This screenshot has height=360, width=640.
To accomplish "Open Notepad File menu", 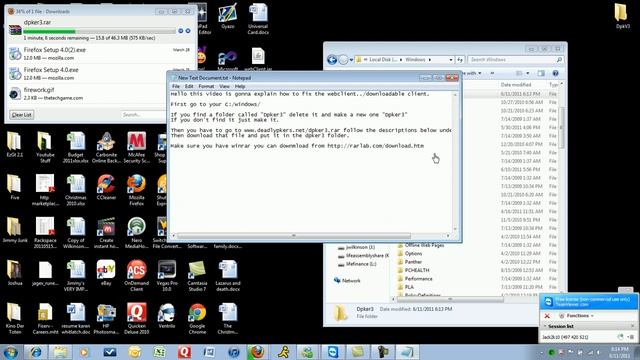I will pyautogui.click(x=176, y=86).
